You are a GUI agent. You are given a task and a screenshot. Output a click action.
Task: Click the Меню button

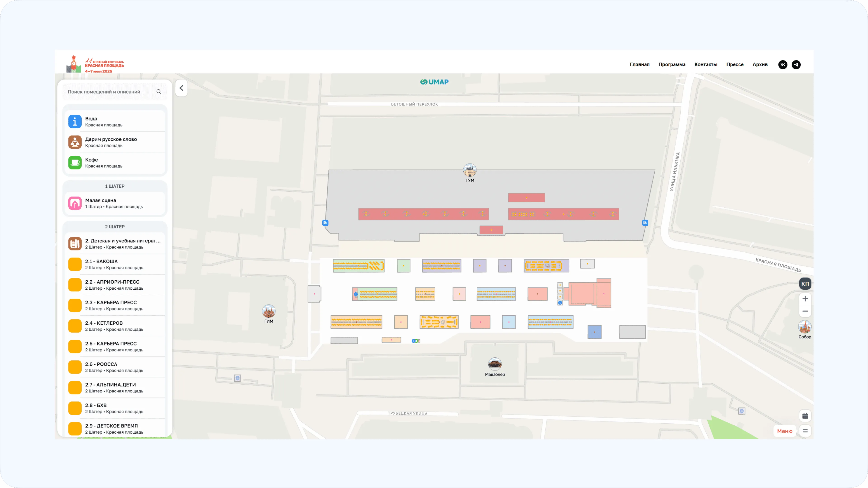pyautogui.click(x=784, y=431)
